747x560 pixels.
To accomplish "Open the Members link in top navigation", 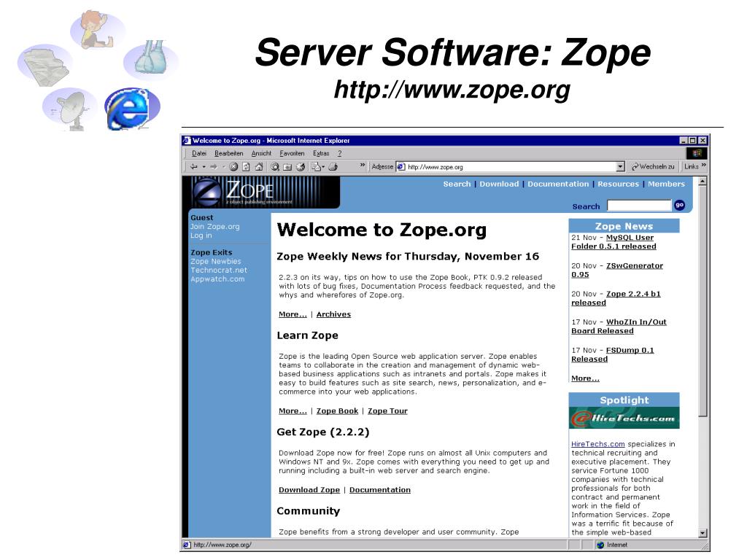I will pyautogui.click(x=666, y=184).
